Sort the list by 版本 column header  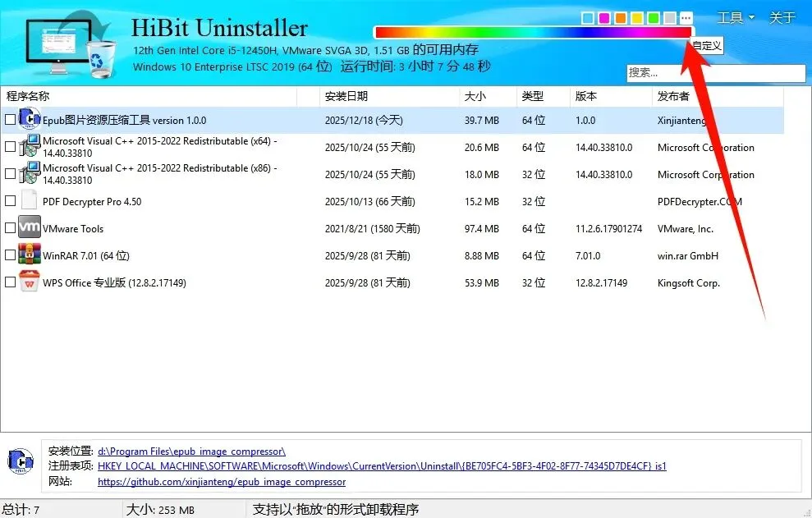click(x=611, y=96)
